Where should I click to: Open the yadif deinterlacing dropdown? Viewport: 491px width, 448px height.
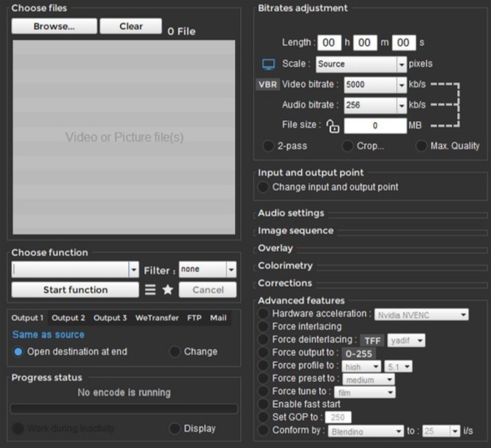406,340
